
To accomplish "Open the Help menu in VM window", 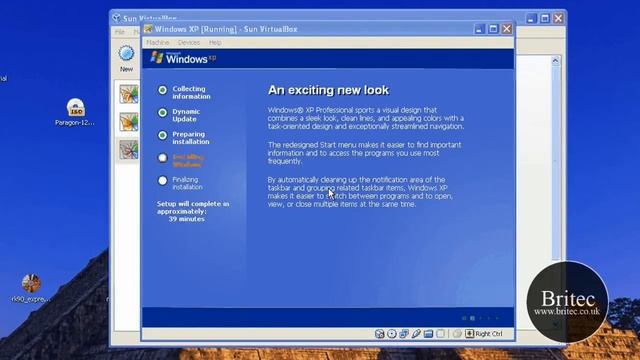I will [215, 42].
